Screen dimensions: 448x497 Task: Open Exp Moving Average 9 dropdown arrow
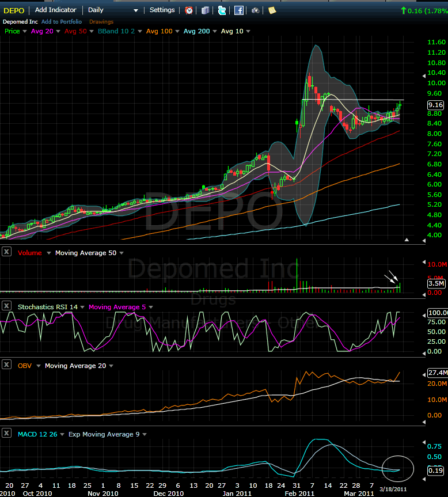click(x=145, y=434)
